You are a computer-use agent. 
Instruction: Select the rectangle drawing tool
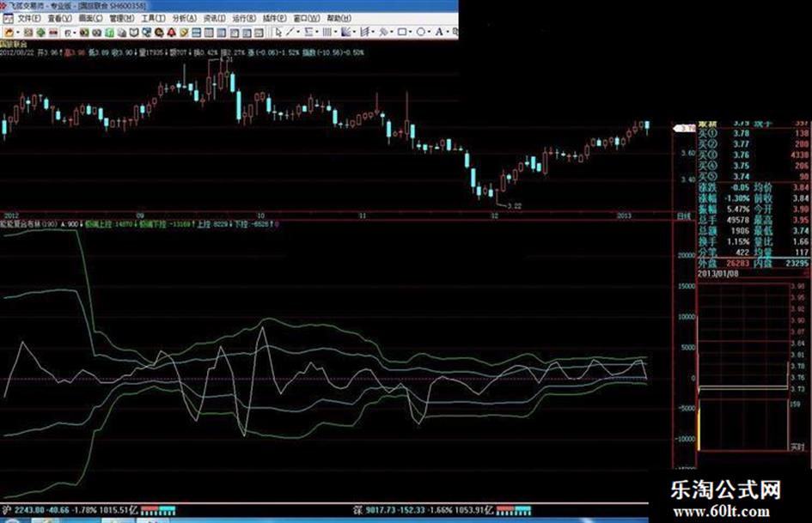(x=402, y=33)
